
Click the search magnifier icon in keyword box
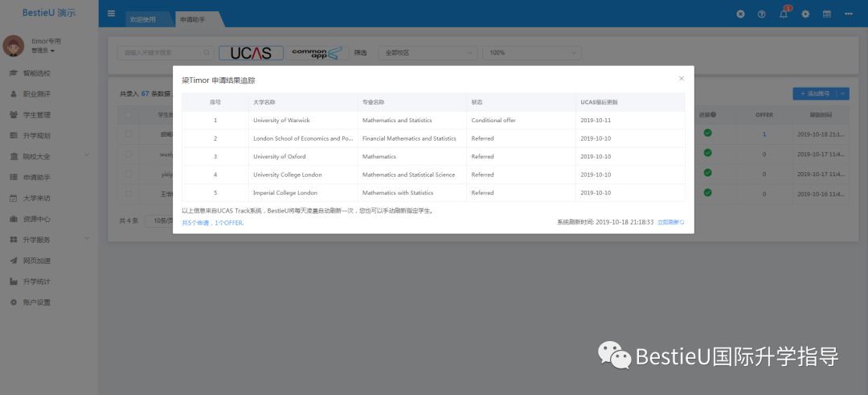pyautogui.click(x=207, y=52)
